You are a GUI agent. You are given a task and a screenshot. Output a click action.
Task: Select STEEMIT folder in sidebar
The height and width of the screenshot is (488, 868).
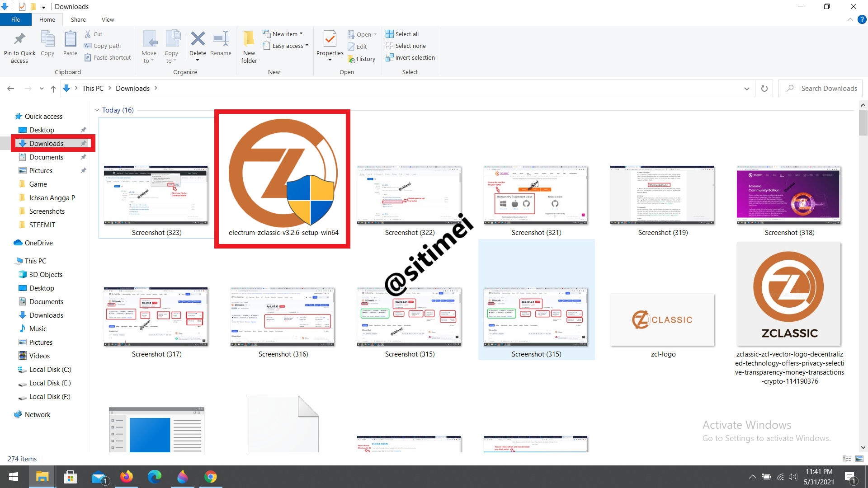pos(42,225)
